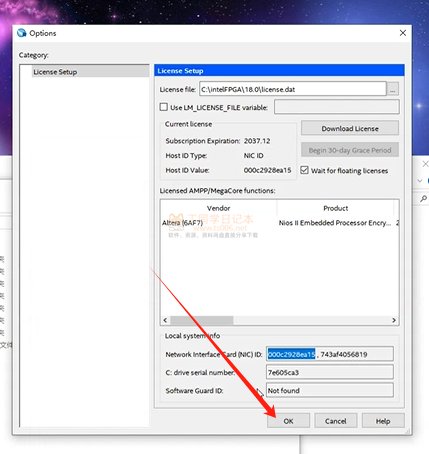Image resolution: width=429 pixels, height=454 pixels.
Task: Click the Product column header
Action: 335,208
